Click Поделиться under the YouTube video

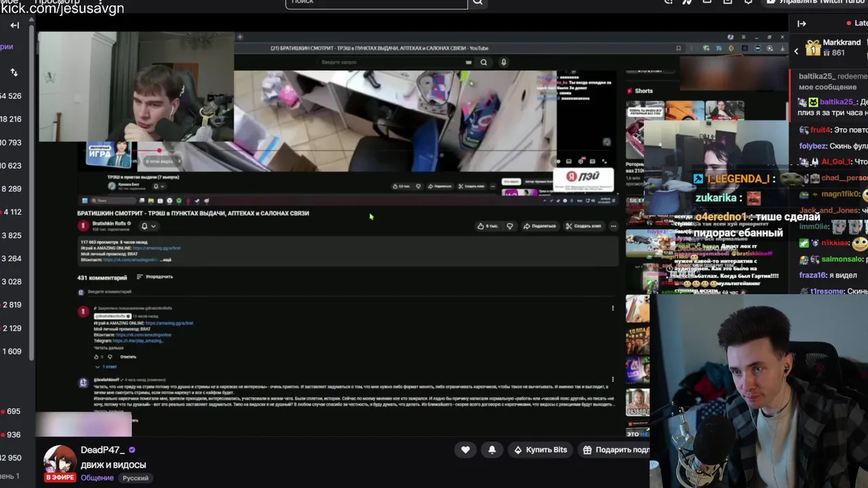[x=540, y=226]
